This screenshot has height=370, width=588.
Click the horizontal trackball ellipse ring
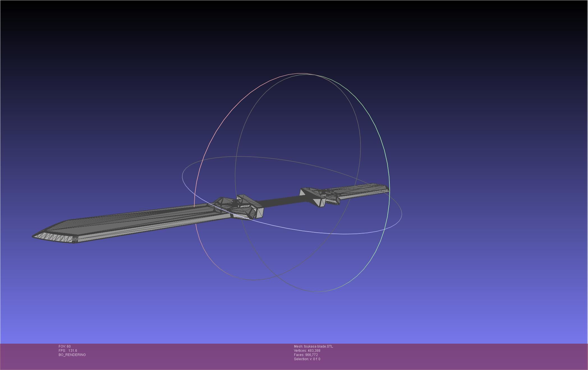[292, 195]
